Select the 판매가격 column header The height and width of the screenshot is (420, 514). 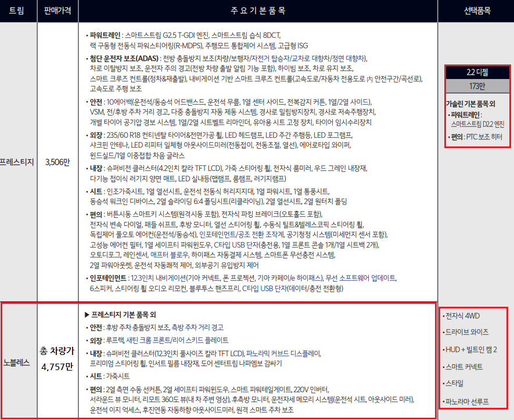57,11
